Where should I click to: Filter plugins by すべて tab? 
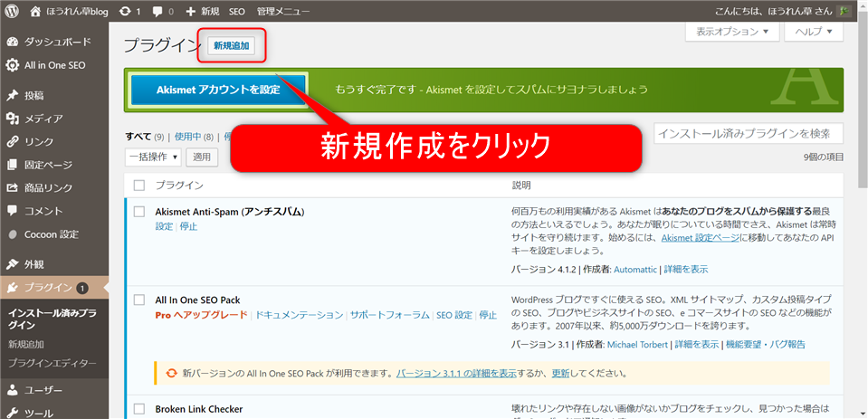click(x=138, y=137)
